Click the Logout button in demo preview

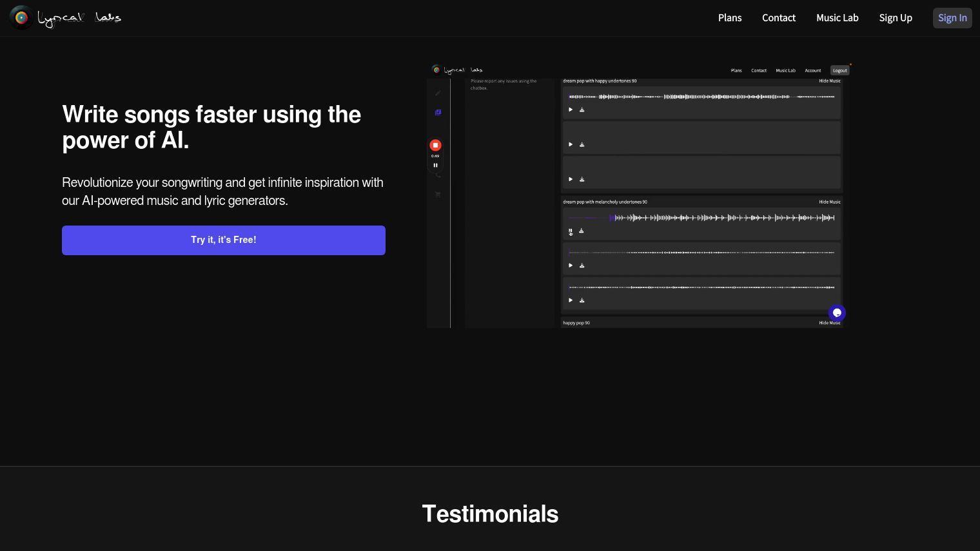[x=839, y=71]
